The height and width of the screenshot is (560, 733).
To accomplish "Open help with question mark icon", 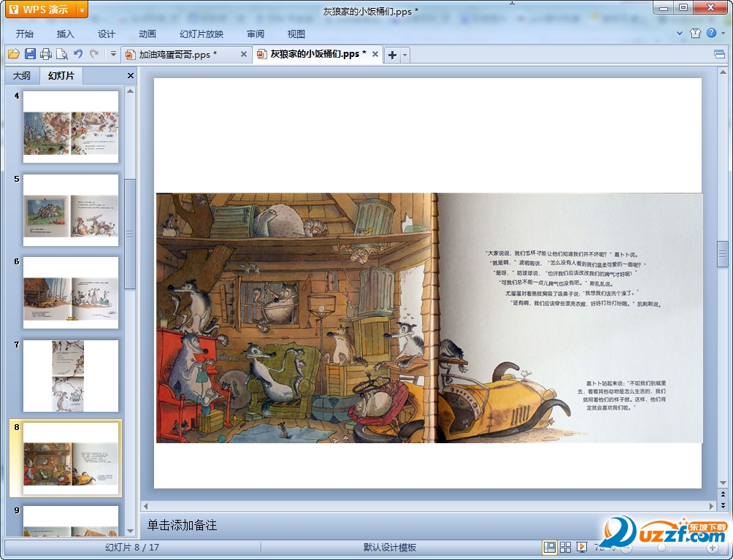I will pos(712,33).
